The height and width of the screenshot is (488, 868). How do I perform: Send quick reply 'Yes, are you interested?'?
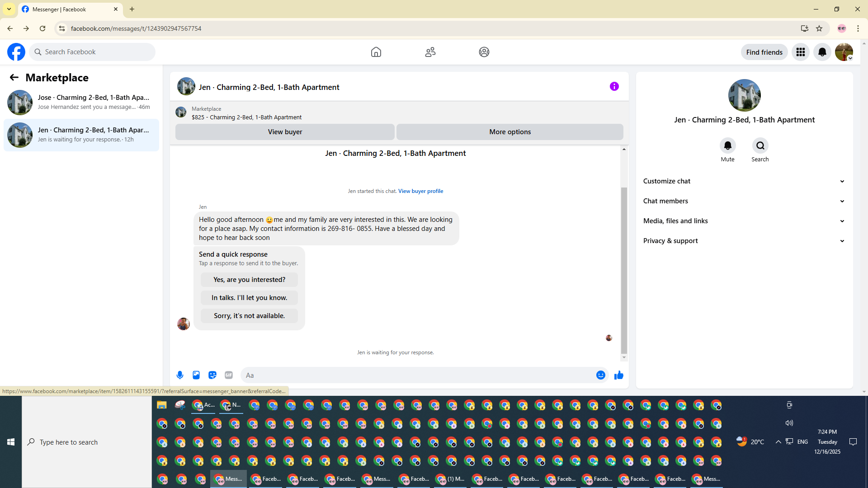click(249, 280)
